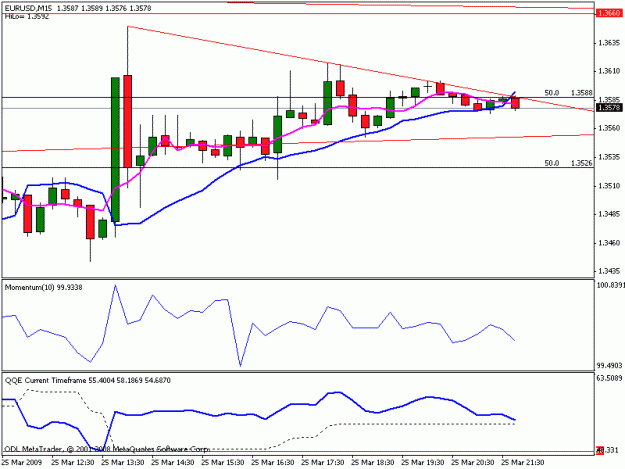The height and width of the screenshot is (469, 625).
Task: Click the 1.3585 price axis label
Action: coord(609,99)
